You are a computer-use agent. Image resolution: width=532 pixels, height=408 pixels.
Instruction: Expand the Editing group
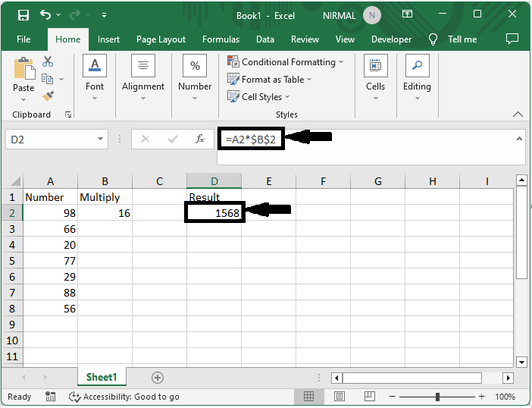pos(417,77)
